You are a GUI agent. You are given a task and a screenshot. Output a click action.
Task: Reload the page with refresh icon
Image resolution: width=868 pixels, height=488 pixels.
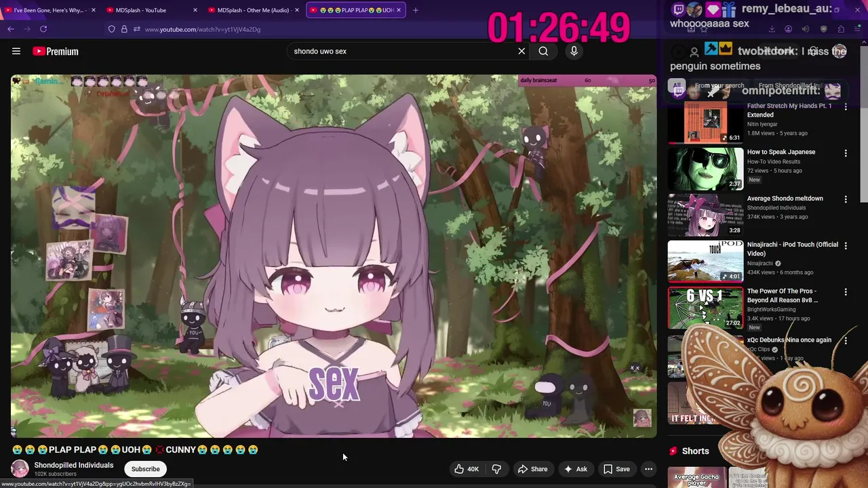click(x=43, y=29)
